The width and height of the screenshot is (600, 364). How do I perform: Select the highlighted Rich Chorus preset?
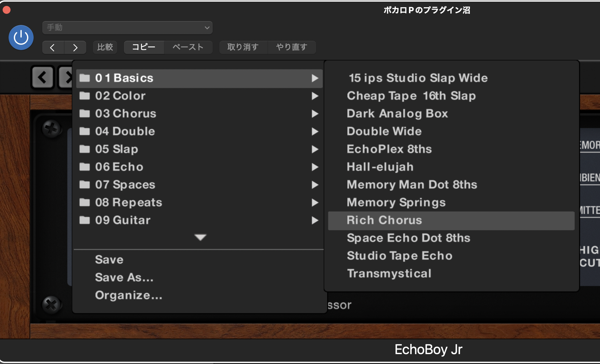coord(451,221)
